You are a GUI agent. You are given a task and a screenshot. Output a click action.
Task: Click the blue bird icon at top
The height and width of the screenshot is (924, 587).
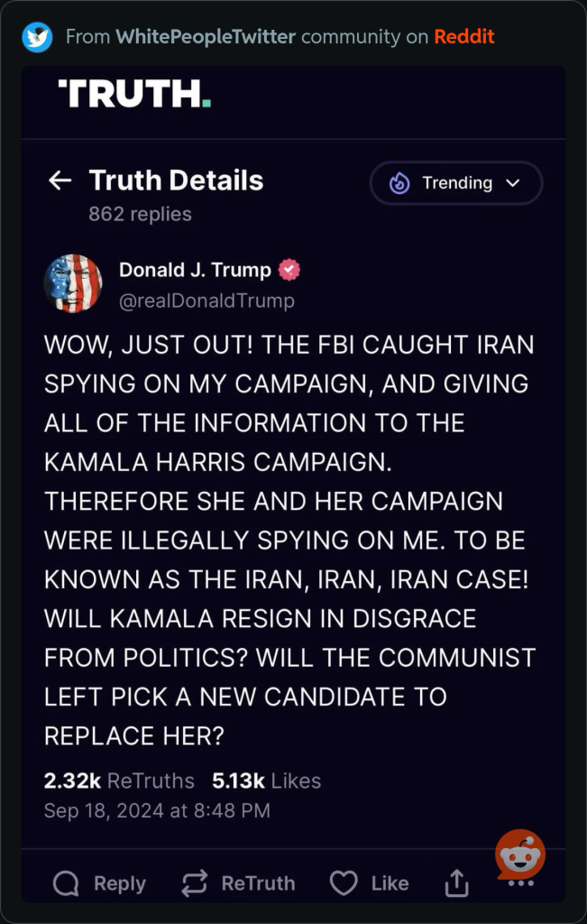[x=37, y=37]
